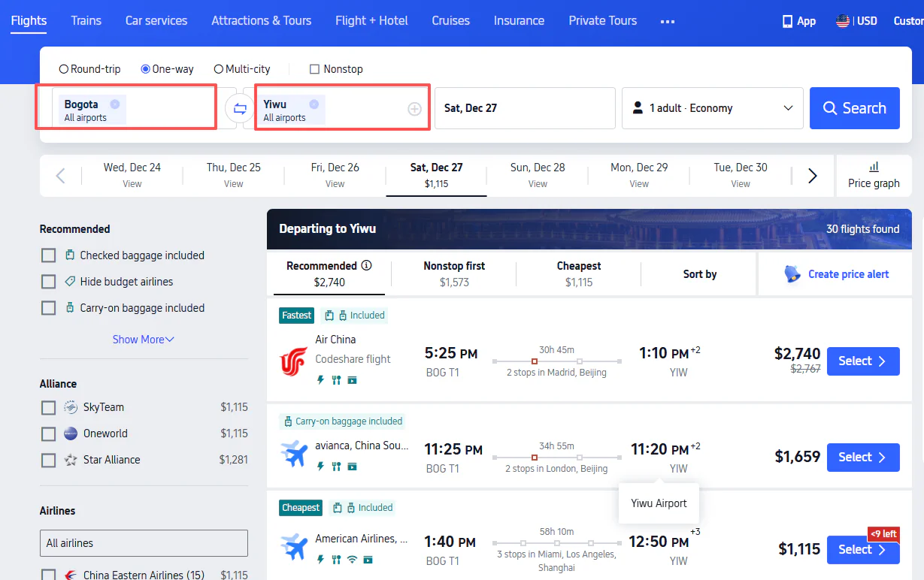Click the add destination plus icon

click(x=414, y=109)
